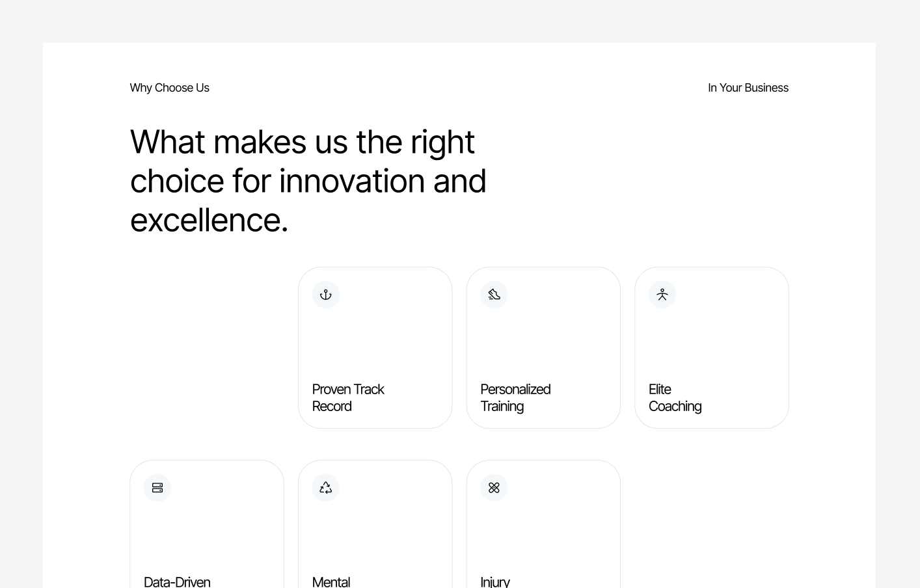
Task: Select the running shoe icon above Personalized Training
Action: click(x=494, y=294)
